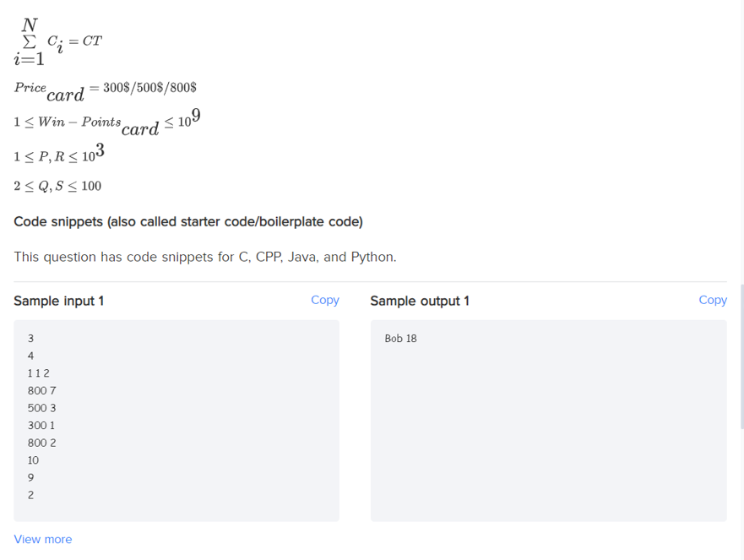Copy the Sample output 1 text
Screen dimensions: 744x560
click(x=713, y=300)
